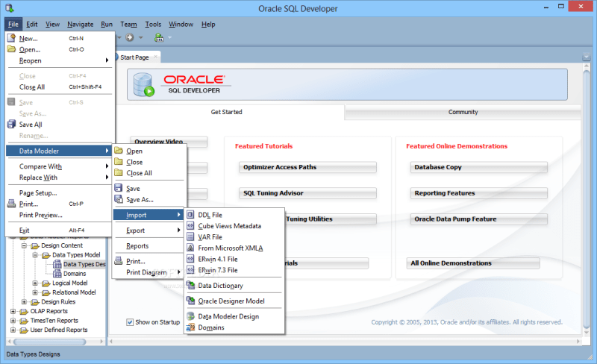Open the Export submenu

[x=149, y=230]
